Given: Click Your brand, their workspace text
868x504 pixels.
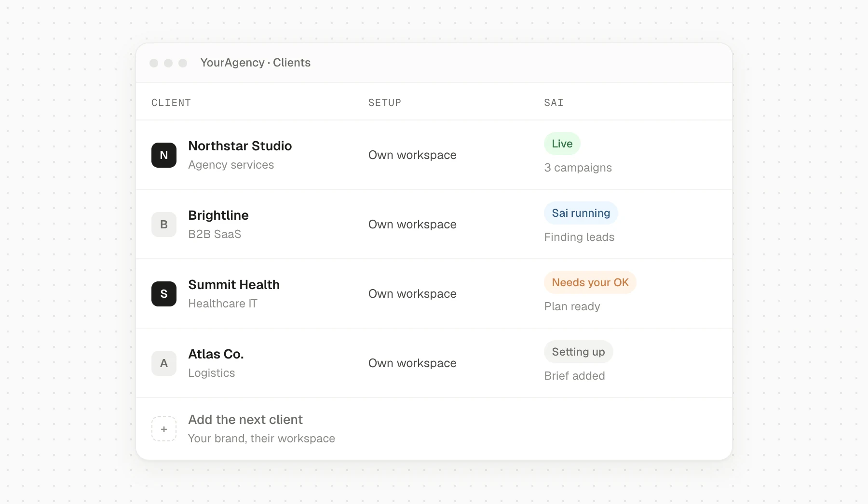Looking at the screenshot, I should [261, 438].
